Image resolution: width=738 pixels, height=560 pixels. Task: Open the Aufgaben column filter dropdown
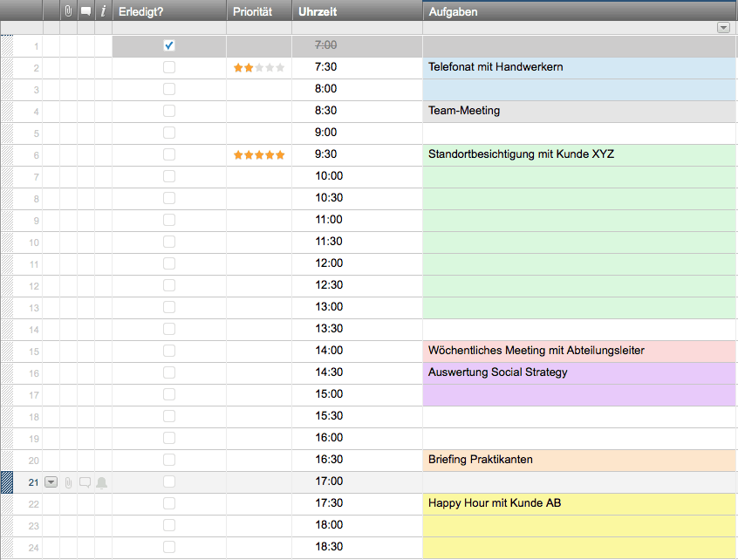coord(723,28)
